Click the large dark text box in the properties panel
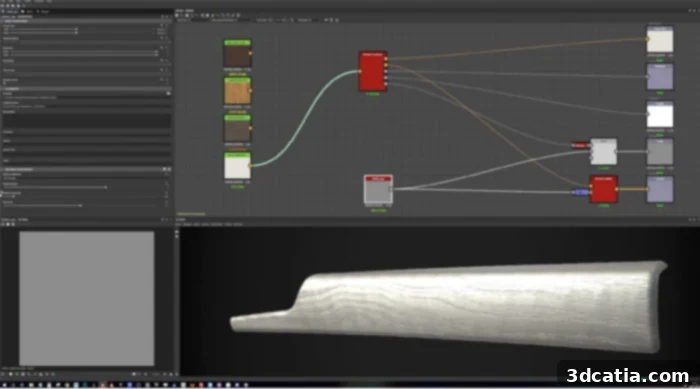Screen dimensions: 700x389 87,121
